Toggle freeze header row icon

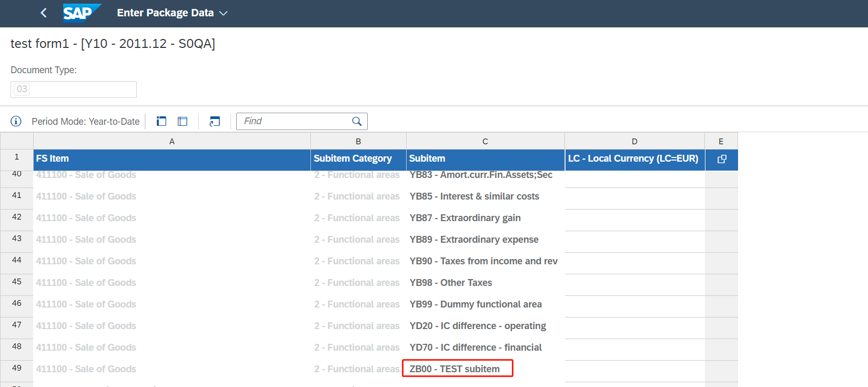pyautogui.click(x=162, y=122)
